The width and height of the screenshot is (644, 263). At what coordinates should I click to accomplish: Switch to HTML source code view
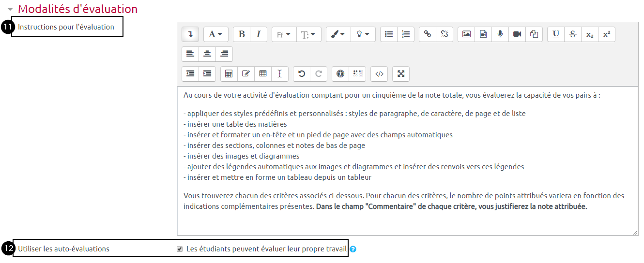379,73
